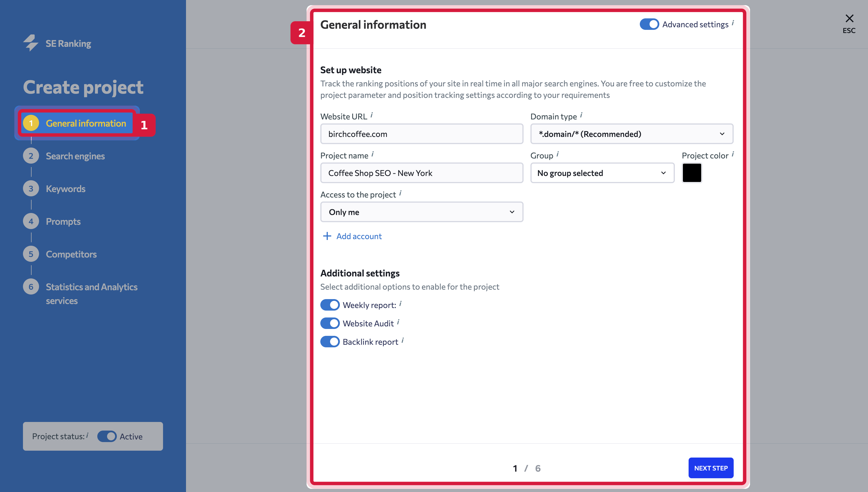Viewport: 868px width, 492px height.
Task: Go to the Search engines step
Action: [x=75, y=156]
